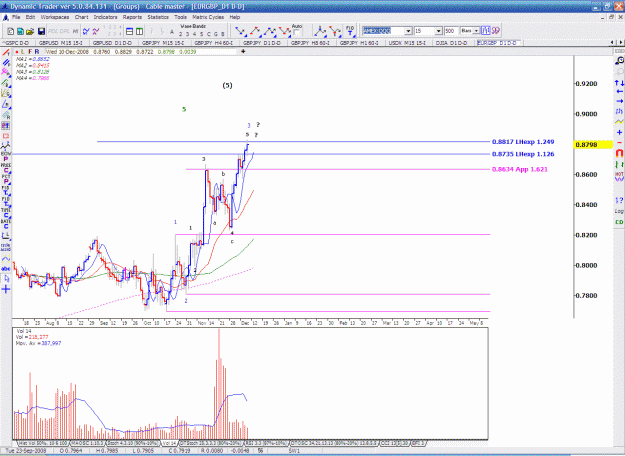
Task: Click blue crosshair plus at left bottom
Action: tap(6, 290)
